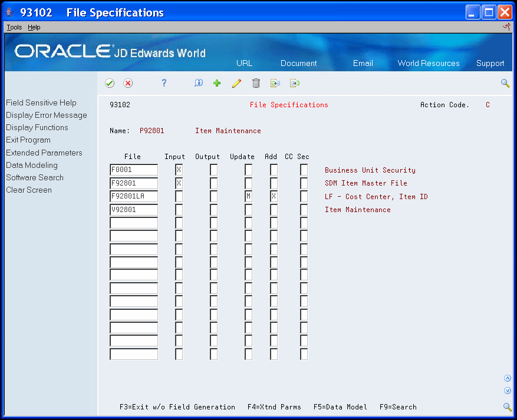The height and width of the screenshot is (420, 517).
Task: Select Display Functions in sidebar
Action: (37, 127)
